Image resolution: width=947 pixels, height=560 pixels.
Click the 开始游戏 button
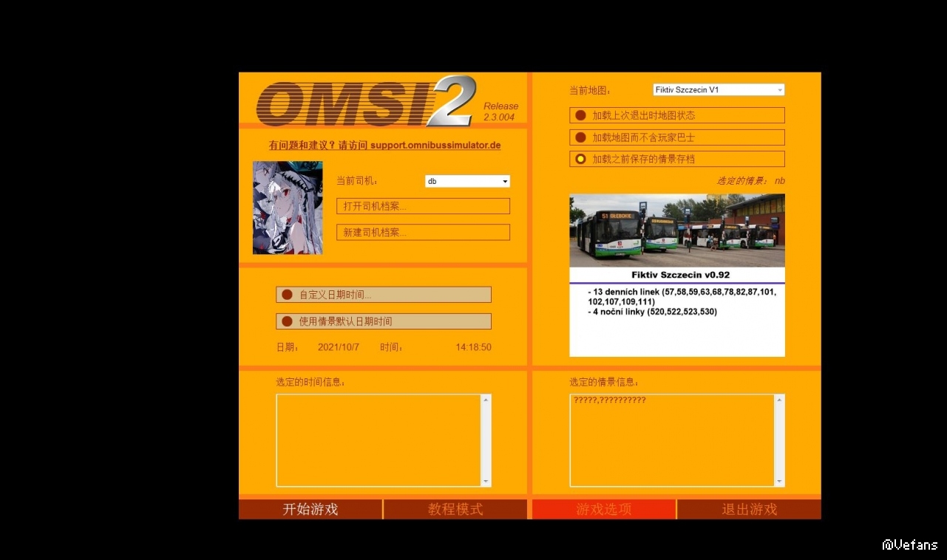click(x=310, y=509)
